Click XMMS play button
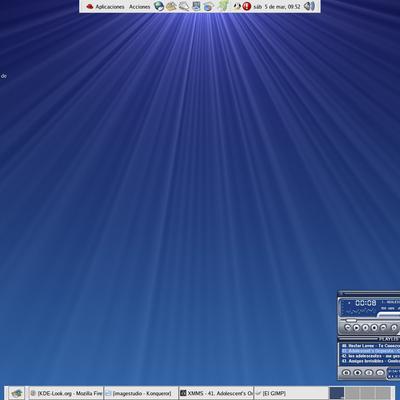The image size is (400, 400). [x=356, y=328]
